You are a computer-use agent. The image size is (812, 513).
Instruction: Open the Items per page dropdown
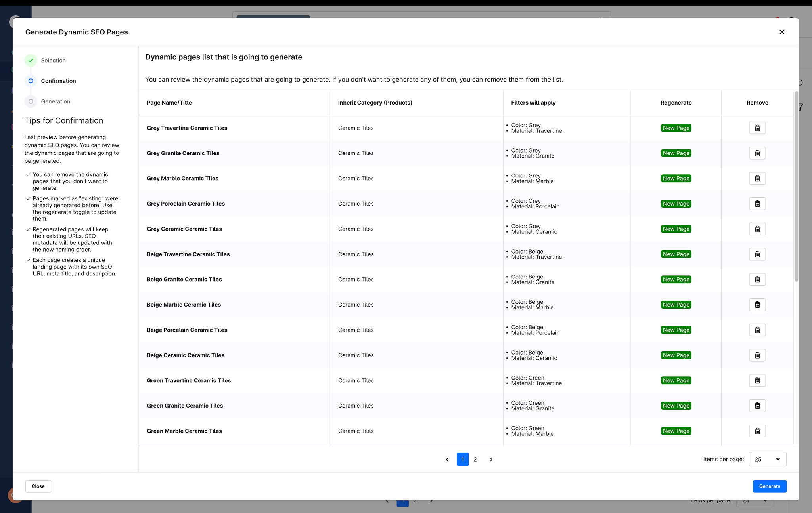767,459
